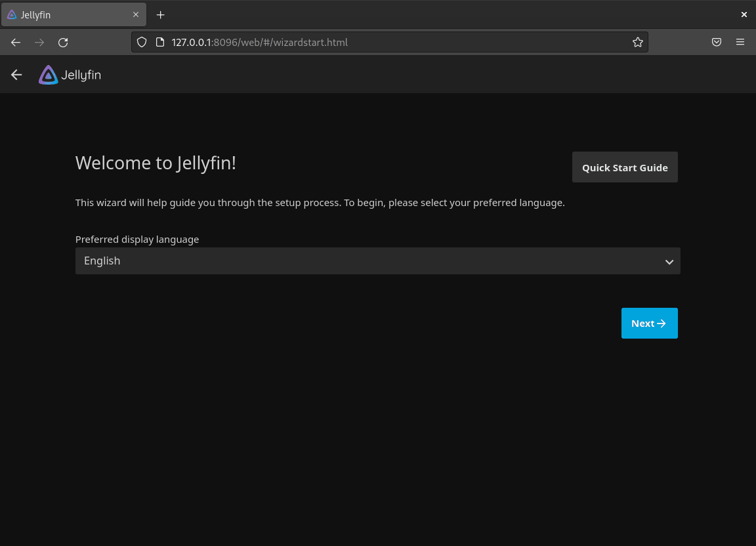Open the Preferred display language dropdown
The image size is (756, 546).
[x=378, y=261]
